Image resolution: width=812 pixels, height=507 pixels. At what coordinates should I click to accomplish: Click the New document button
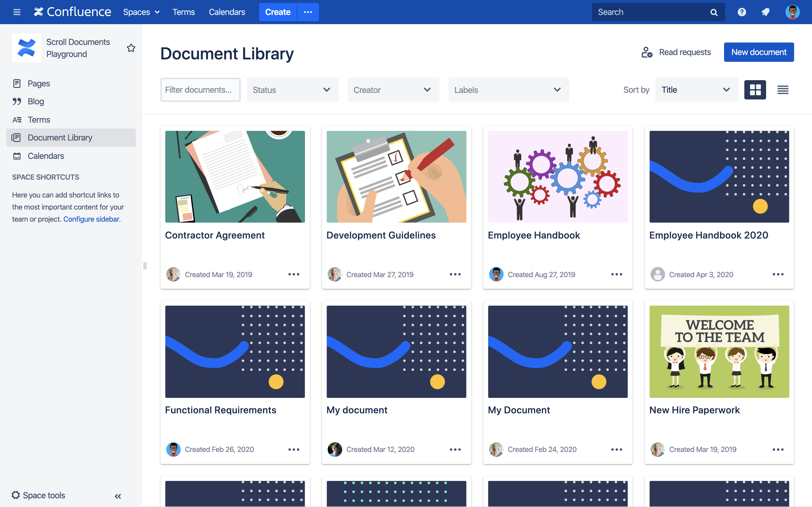pyautogui.click(x=759, y=52)
